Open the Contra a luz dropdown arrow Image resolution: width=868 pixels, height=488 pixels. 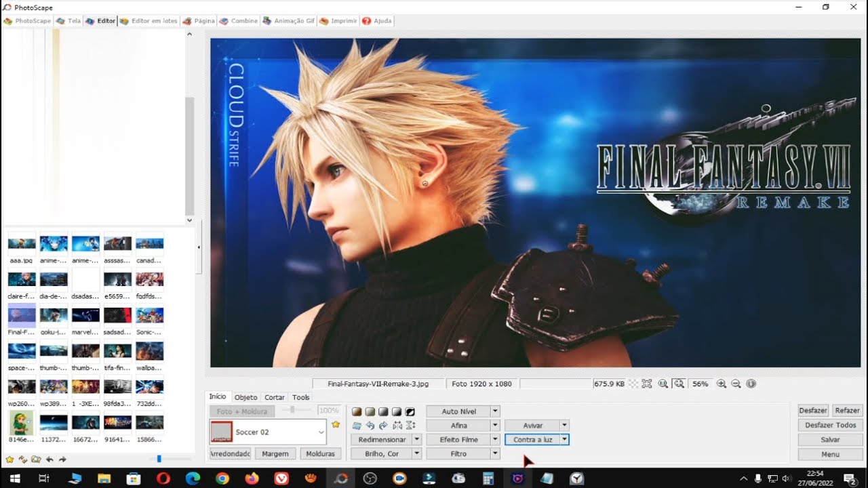[x=565, y=439]
